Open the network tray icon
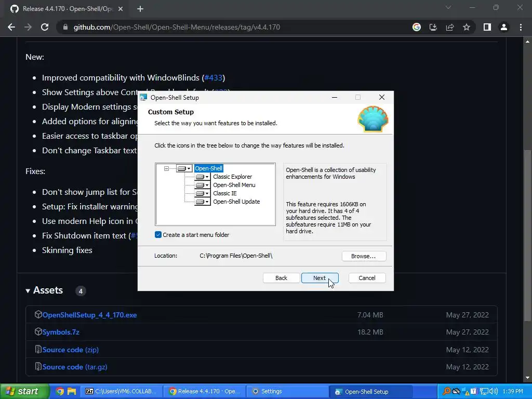This screenshot has width=532, height=399. [x=484, y=392]
